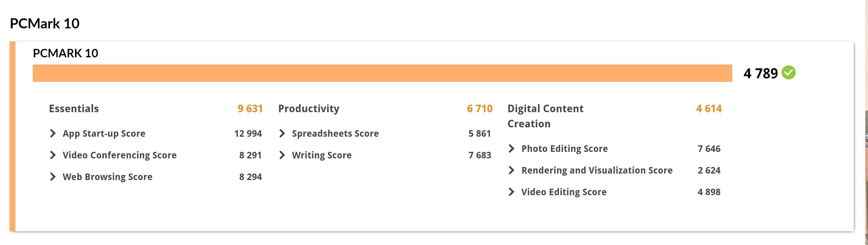Image resolution: width=868 pixels, height=245 pixels.
Task: Expand the Photo Editing Score chevron
Action: [x=511, y=148]
